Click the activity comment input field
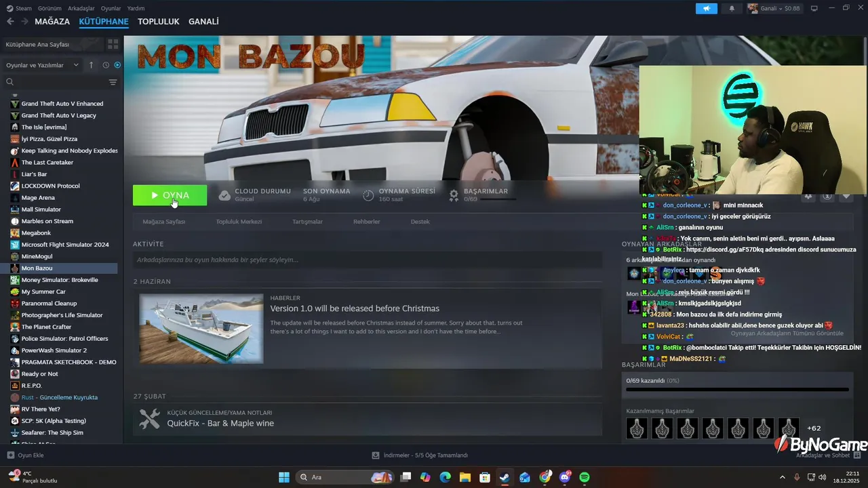The height and width of the screenshot is (488, 868). pyautogui.click(x=368, y=260)
